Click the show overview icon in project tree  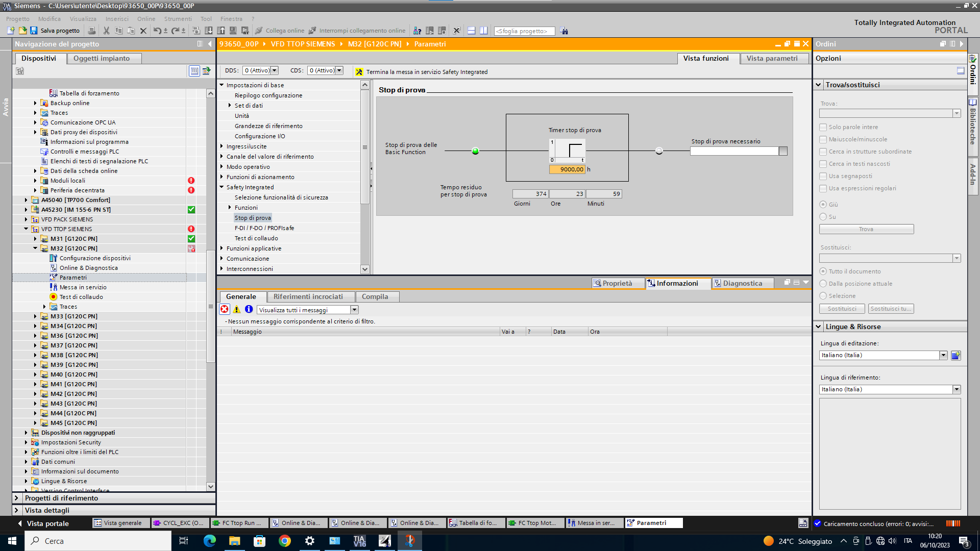(194, 71)
